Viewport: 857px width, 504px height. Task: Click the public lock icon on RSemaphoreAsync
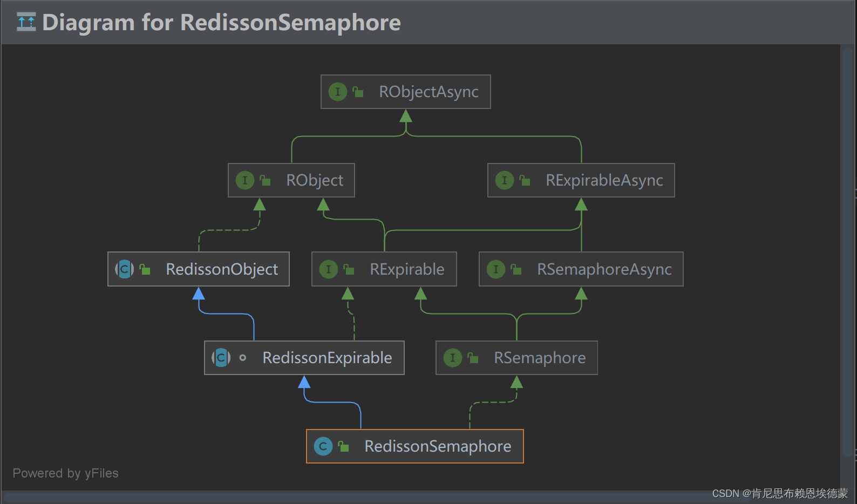pos(516,269)
